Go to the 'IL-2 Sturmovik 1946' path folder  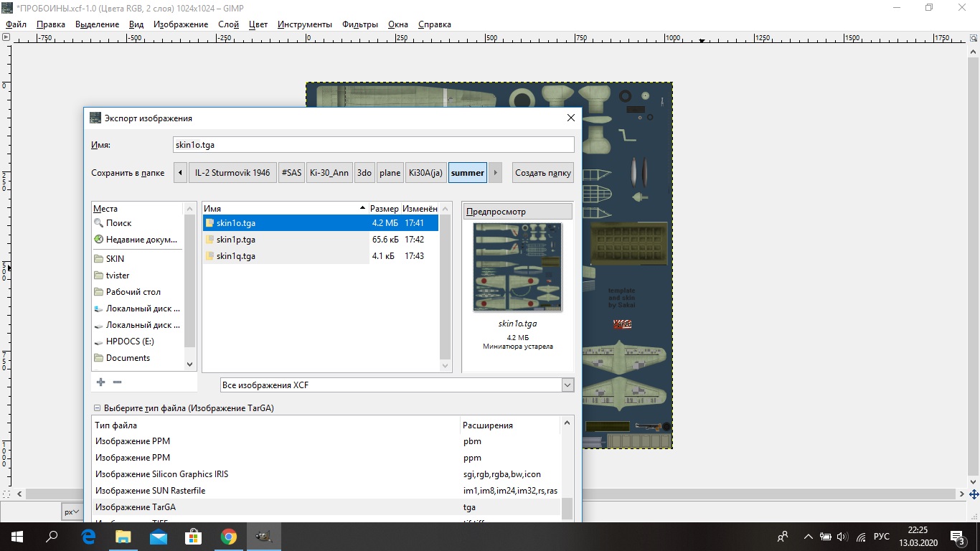pyautogui.click(x=232, y=173)
